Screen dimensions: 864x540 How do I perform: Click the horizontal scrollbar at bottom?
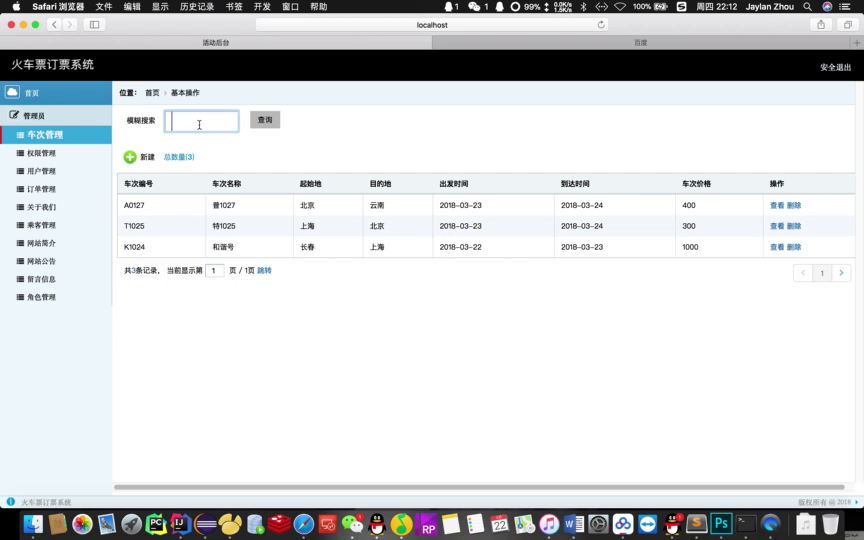click(x=479, y=487)
